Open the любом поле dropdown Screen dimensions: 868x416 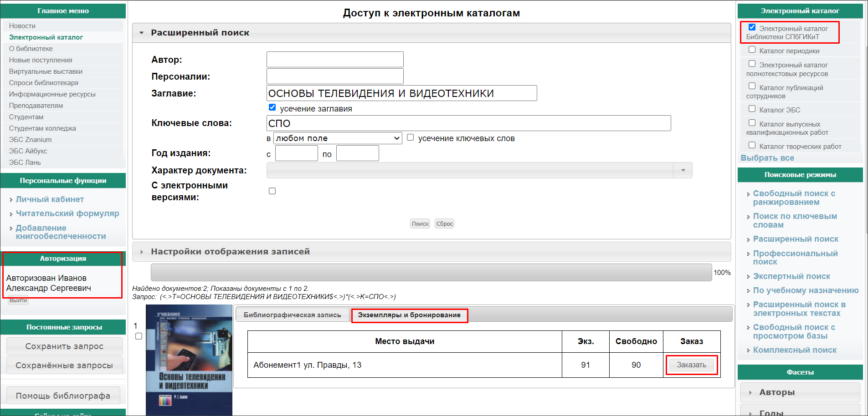tap(338, 138)
